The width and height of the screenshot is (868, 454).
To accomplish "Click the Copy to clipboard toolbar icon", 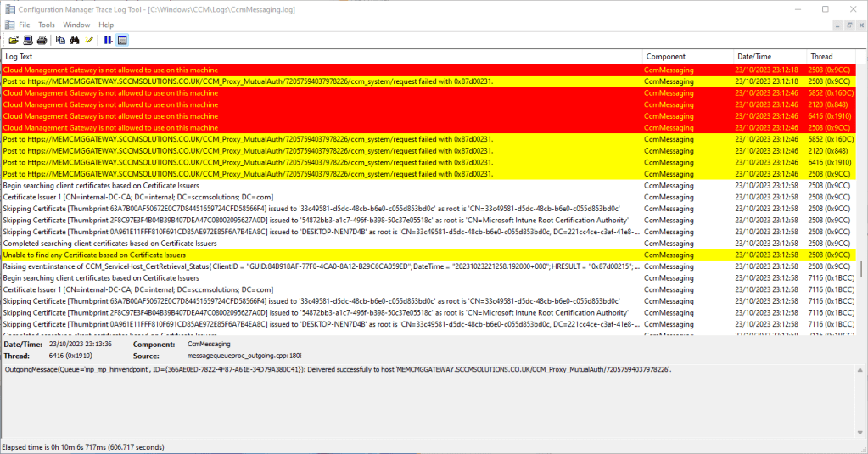I will point(60,40).
